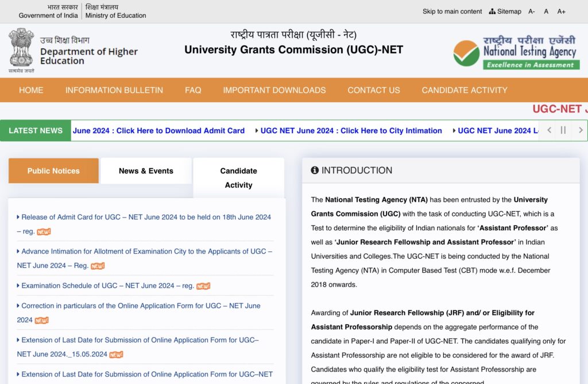Viewport: 588px width, 384px height.
Task: Click Download Admit Card ticker link
Action: pyautogui.click(x=158, y=130)
